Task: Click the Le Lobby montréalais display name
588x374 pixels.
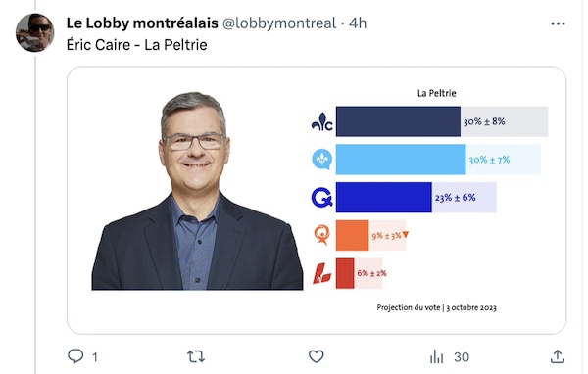Action: 142,23
